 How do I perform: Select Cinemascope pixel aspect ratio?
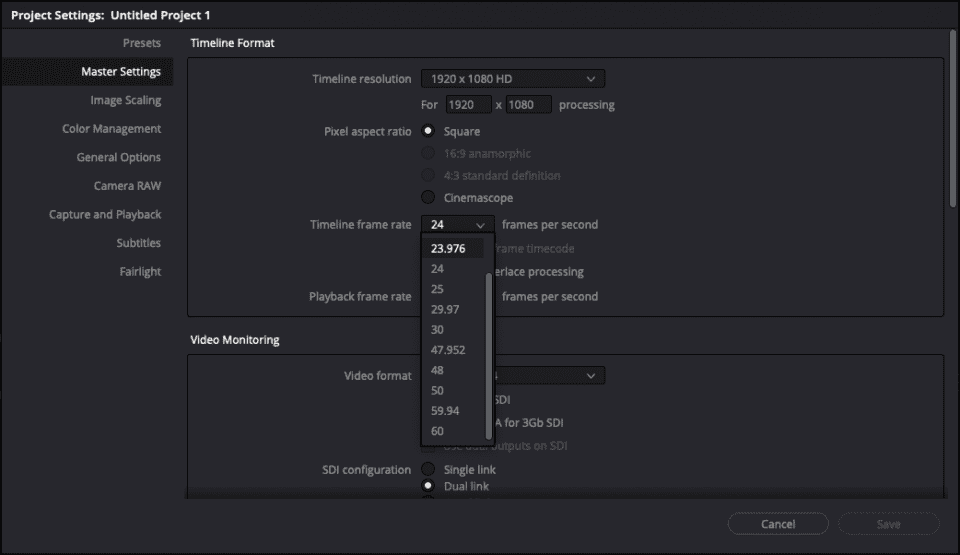[428, 197]
